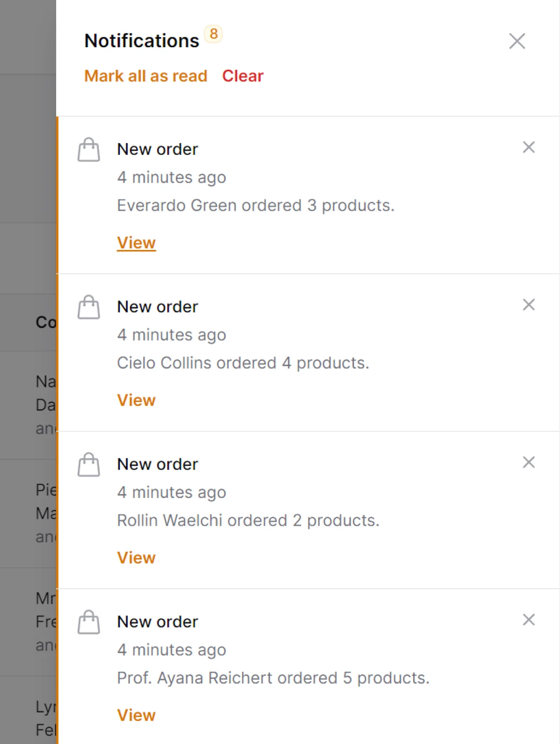
Task: Clear all notifications
Action: tap(243, 76)
